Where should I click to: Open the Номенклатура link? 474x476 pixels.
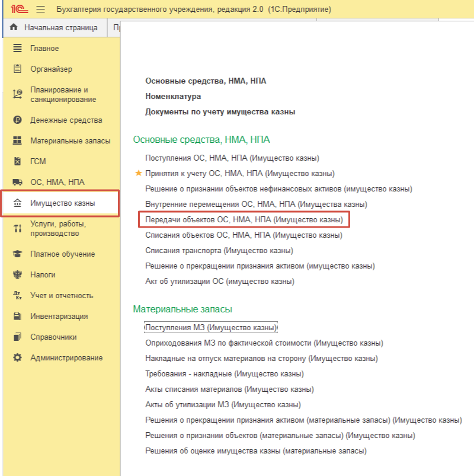tap(173, 96)
